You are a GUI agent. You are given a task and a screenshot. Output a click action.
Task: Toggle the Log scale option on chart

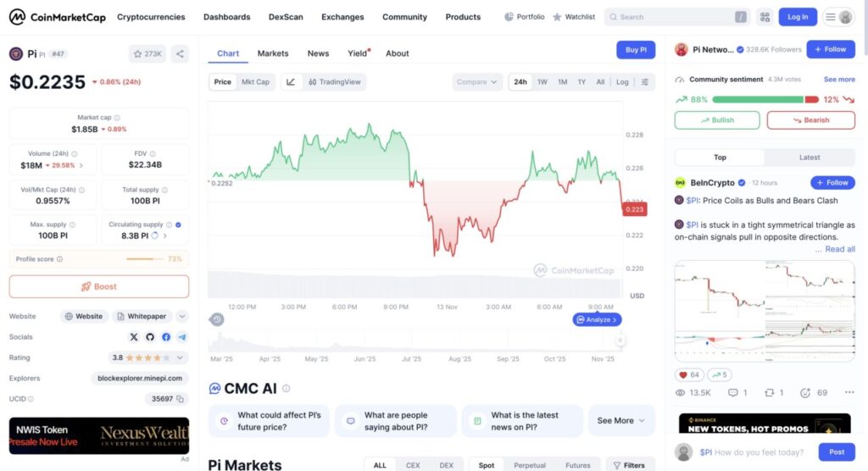[622, 82]
